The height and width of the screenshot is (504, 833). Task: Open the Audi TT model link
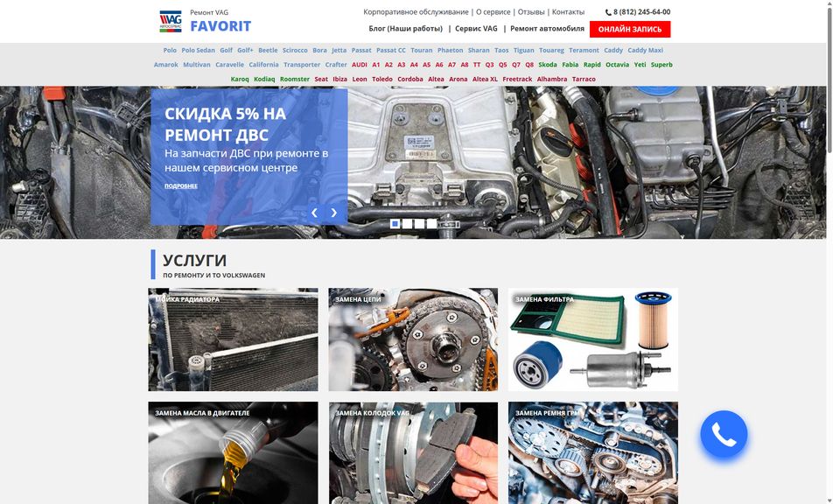(x=477, y=65)
